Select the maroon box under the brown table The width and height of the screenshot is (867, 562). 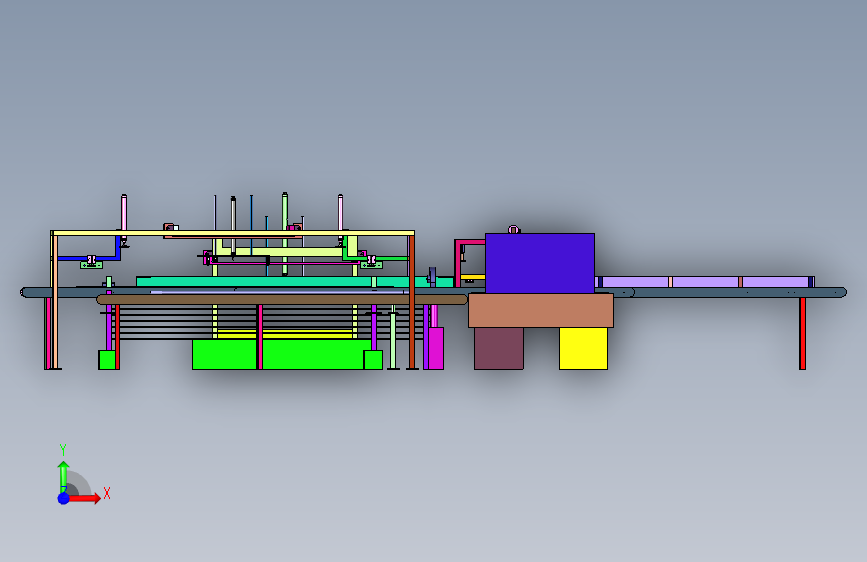[499, 348]
